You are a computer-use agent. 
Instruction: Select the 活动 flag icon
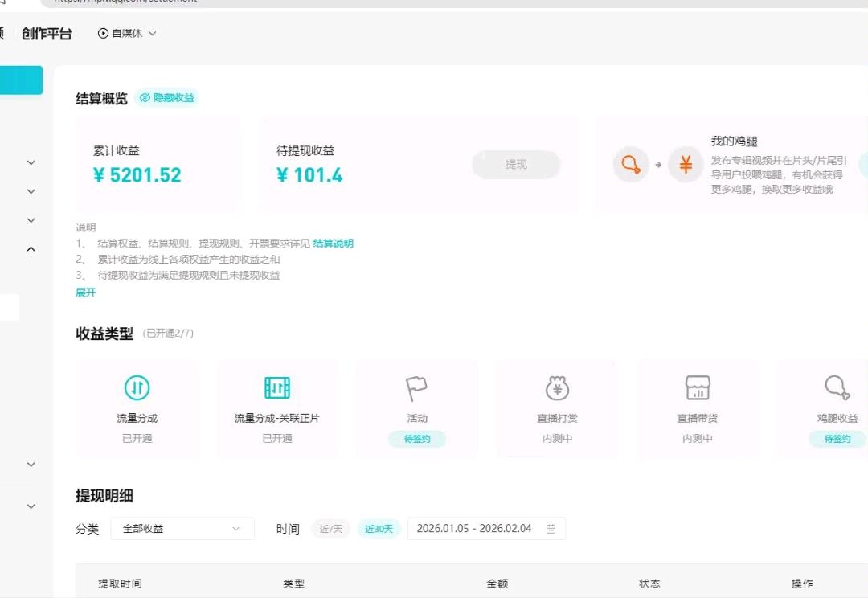pos(416,387)
